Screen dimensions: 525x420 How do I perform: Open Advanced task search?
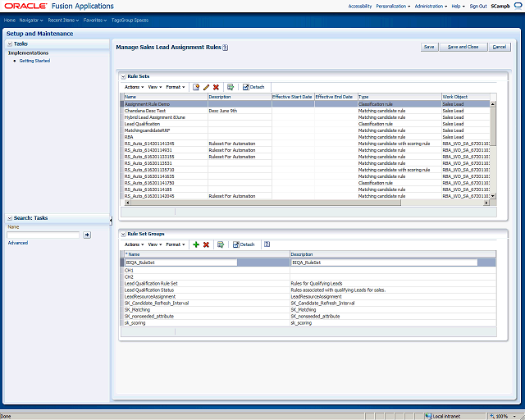[x=18, y=243]
